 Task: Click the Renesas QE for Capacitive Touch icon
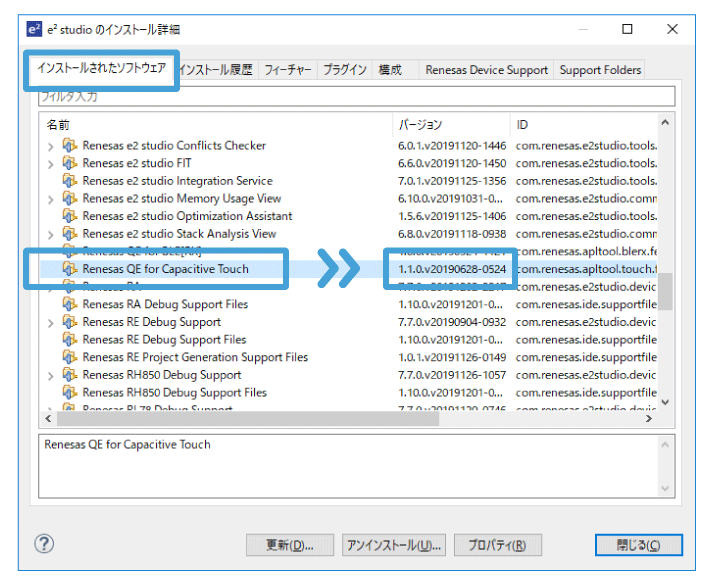(x=70, y=269)
